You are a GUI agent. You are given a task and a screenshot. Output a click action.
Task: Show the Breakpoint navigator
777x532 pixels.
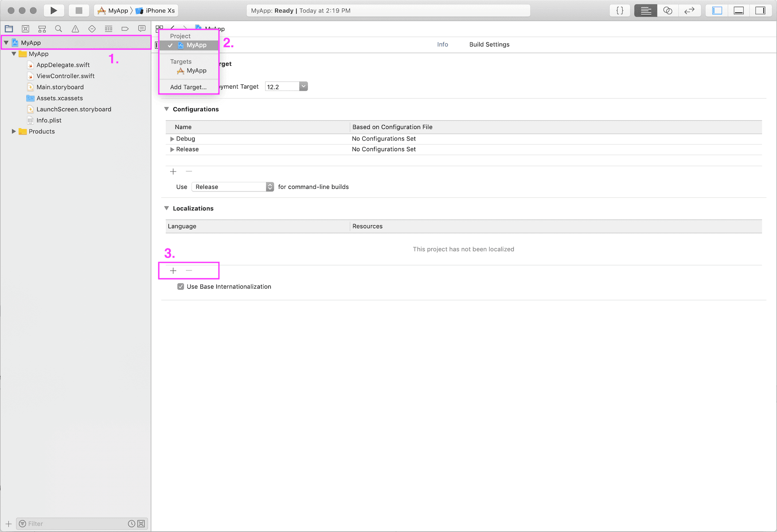pos(125,29)
